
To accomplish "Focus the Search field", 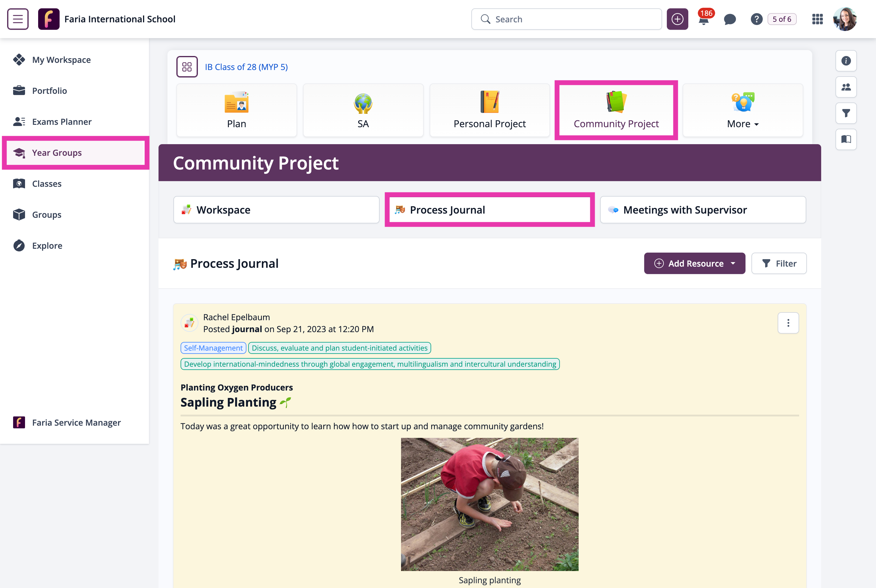I will [566, 19].
